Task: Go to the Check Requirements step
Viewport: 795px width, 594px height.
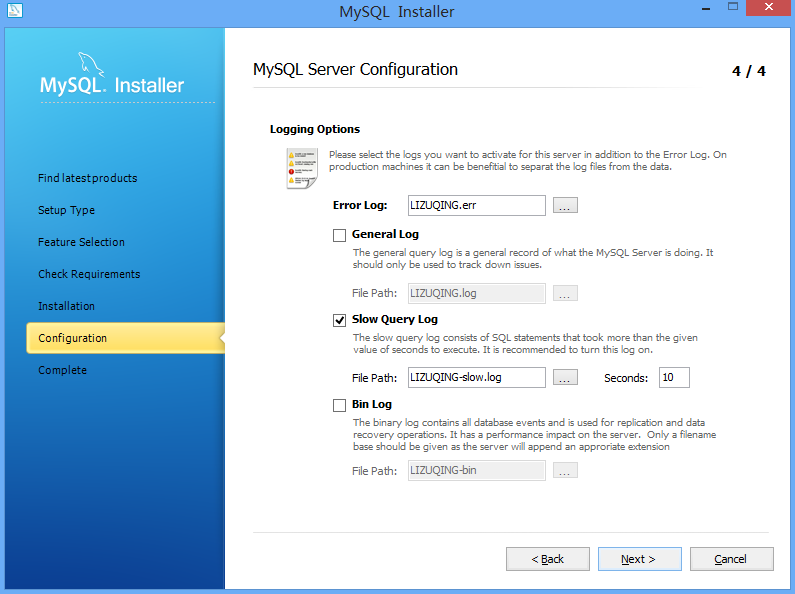Action: click(89, 274)
